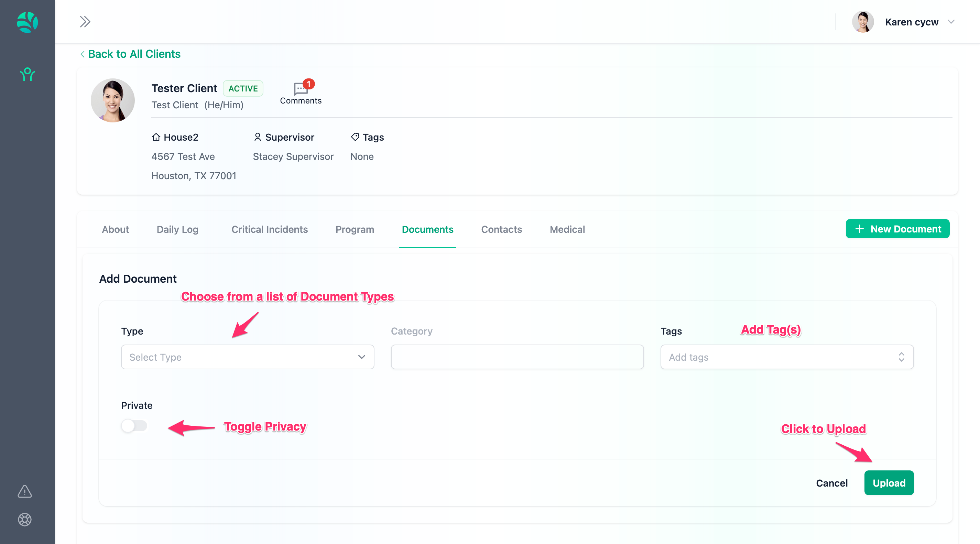Viewport: 980px width, 544px height.
Task: Open the Medical tab
Action: click(x=567, y=229)
